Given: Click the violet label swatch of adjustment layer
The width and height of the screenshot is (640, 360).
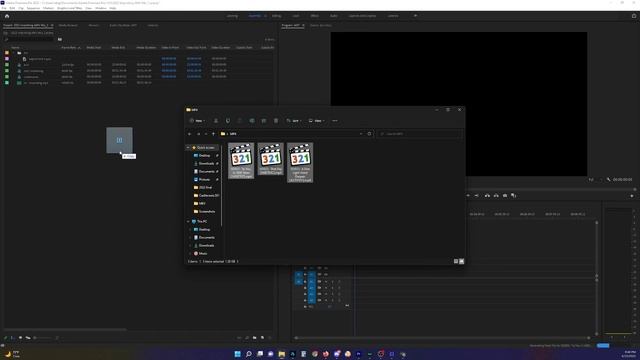Looking at the screenshot, I should [7, 59].
